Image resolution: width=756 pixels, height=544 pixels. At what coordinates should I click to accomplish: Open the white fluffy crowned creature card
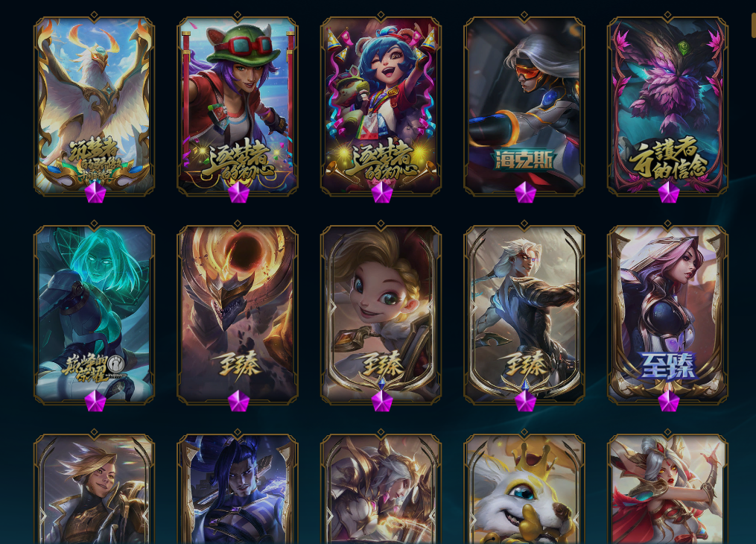click(524, 489)
